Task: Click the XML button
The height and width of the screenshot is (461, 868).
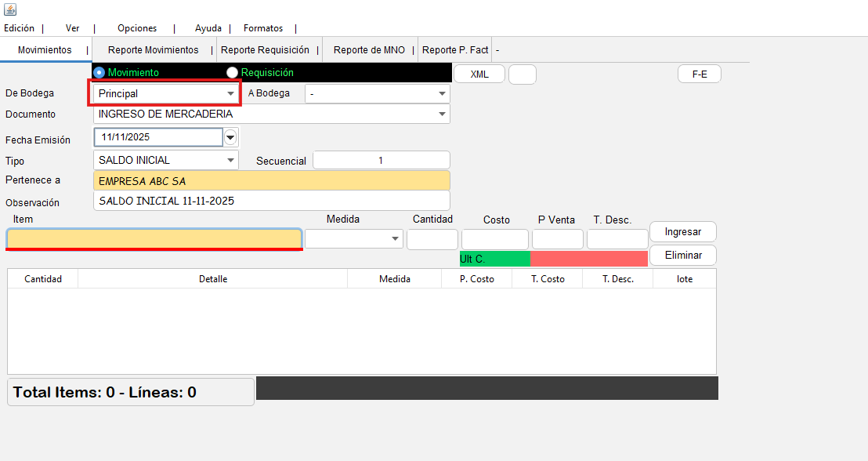Action: point(479,74)
